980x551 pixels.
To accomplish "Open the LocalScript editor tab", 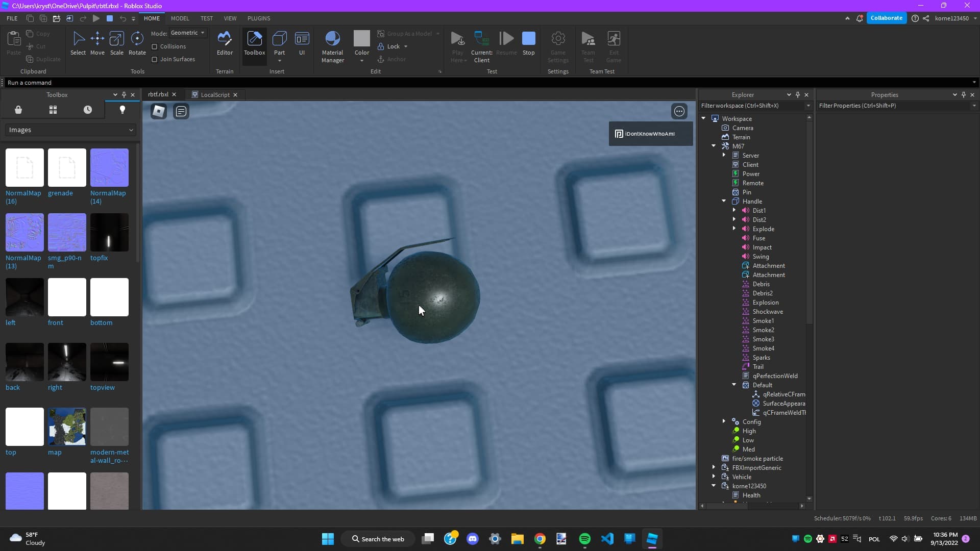I will [x=214, y=94].
